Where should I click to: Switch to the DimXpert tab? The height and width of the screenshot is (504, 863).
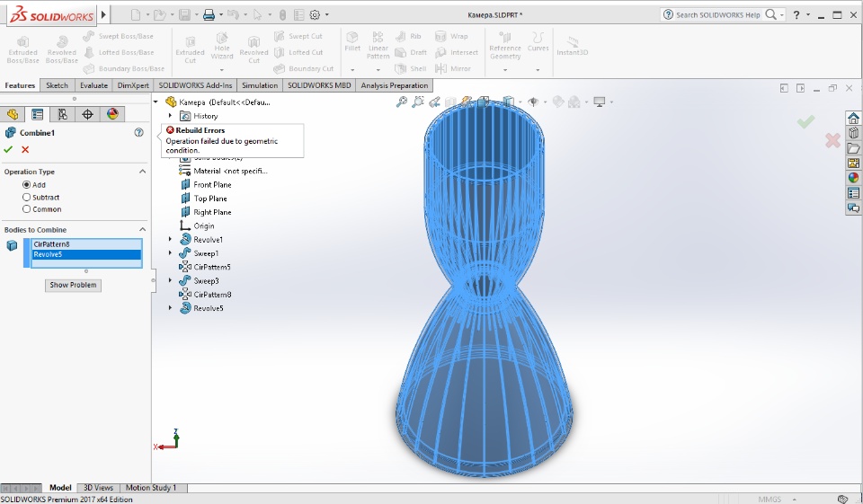133,85
